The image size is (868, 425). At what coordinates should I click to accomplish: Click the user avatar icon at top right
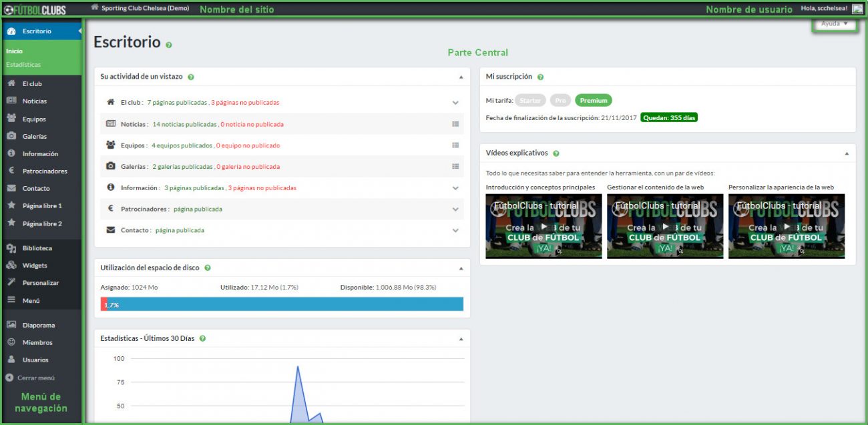pyautogui.click(x=857, y=9)
